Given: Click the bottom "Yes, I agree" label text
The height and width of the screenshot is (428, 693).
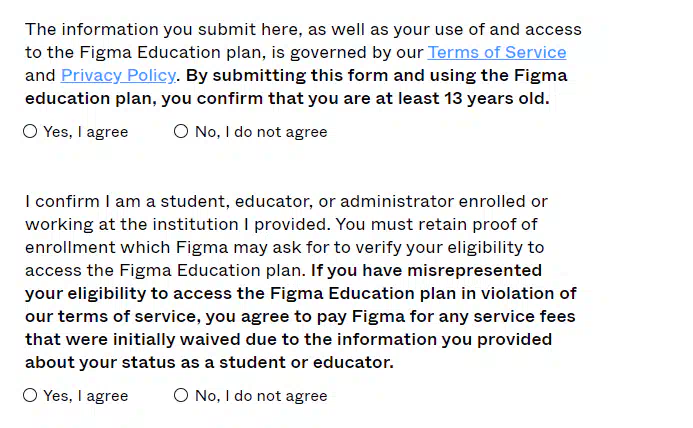Looking at the screenshot, I should [86, 396].
